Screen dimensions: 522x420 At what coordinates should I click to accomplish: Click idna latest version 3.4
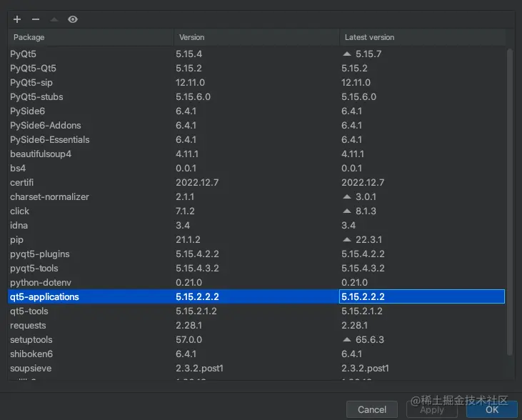tap(348, 226)
